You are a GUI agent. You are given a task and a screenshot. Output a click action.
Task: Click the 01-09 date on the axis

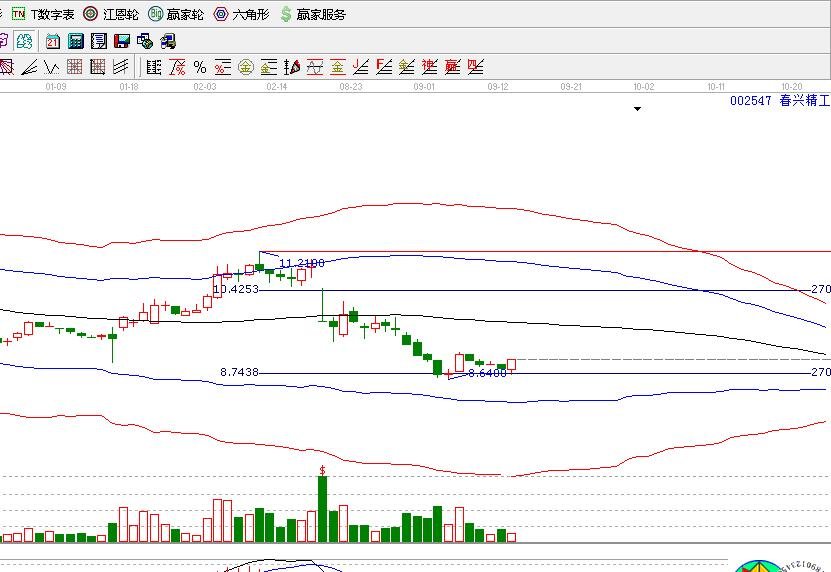pos(56,86)
